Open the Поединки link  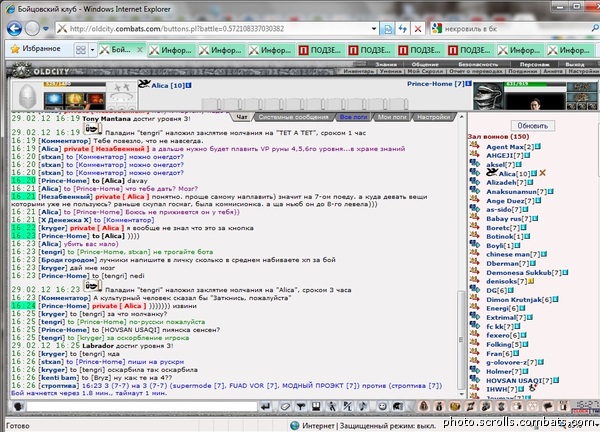click(x=523, y=71)
